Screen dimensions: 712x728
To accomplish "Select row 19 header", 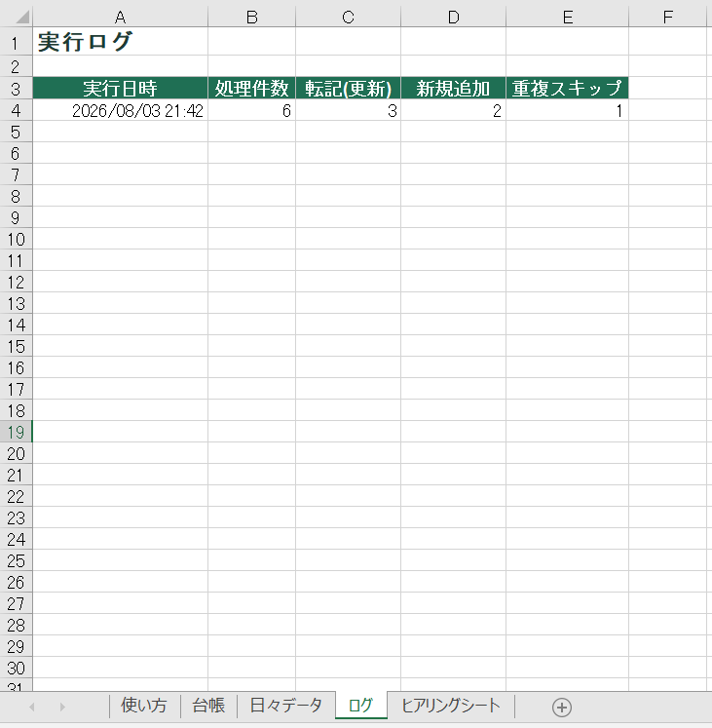I will click(16, 432).
